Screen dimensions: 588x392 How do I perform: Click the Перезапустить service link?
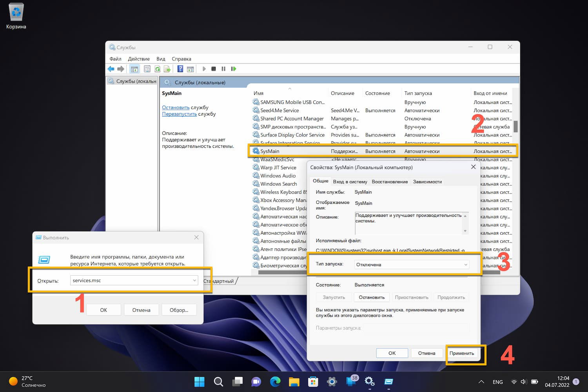pyautogui.click(x=179, y=114)
